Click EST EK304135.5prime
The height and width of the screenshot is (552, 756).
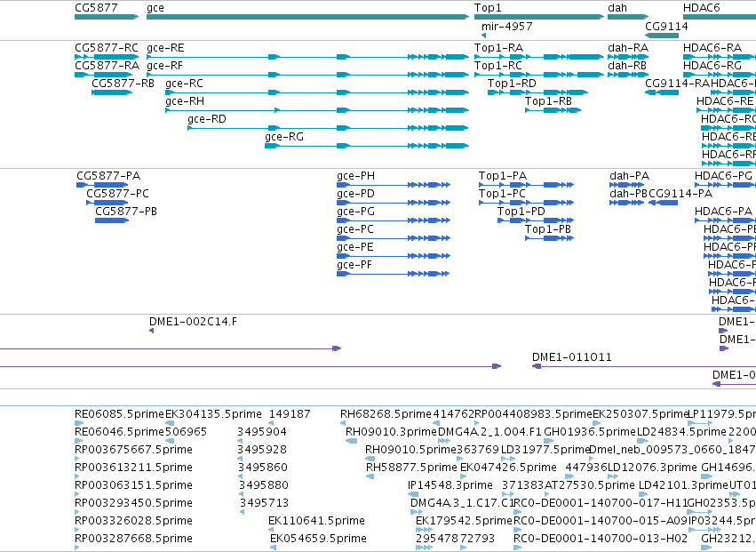pyautogui.click(x=213, y=414)
